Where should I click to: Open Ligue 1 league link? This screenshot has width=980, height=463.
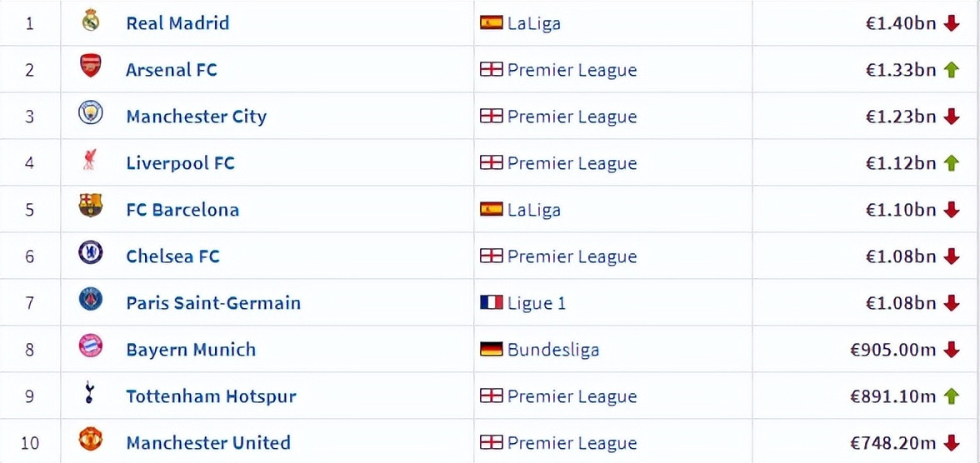537,303
